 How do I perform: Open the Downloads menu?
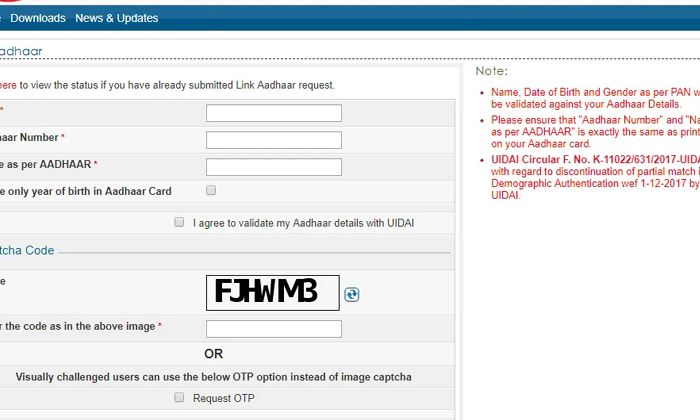[38, 18]
